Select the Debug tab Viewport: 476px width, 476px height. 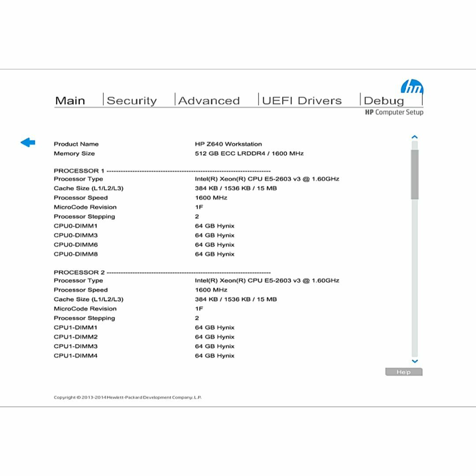tap(384, 101)
